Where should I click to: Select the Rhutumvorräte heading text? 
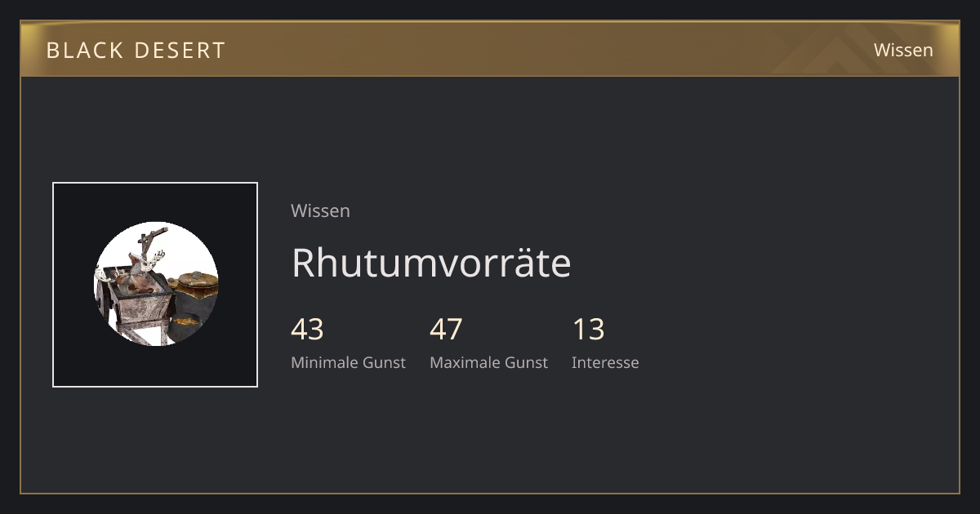point(431,263)
